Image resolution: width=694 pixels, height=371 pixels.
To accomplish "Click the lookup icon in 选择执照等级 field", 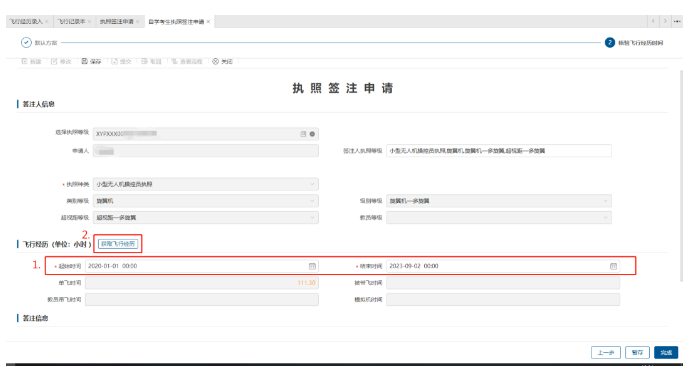I will click(x=303, y=134).
